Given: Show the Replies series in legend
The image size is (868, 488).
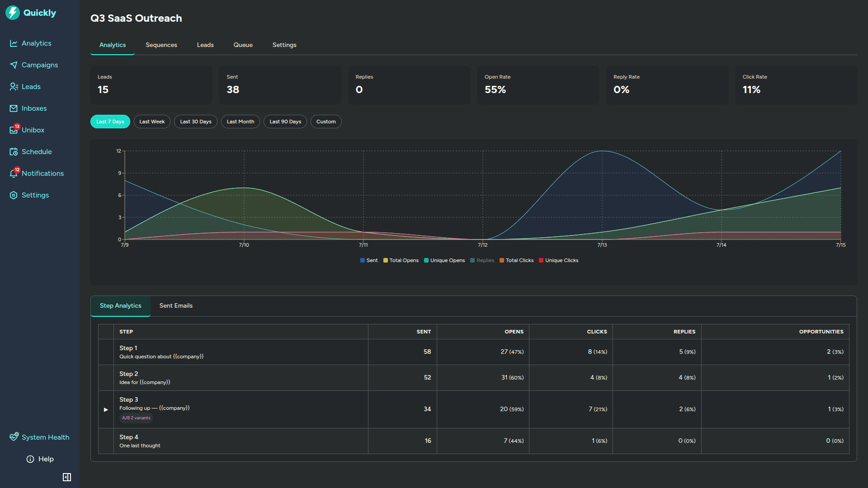Looking at the screenshot, I should tap(482, 260).
